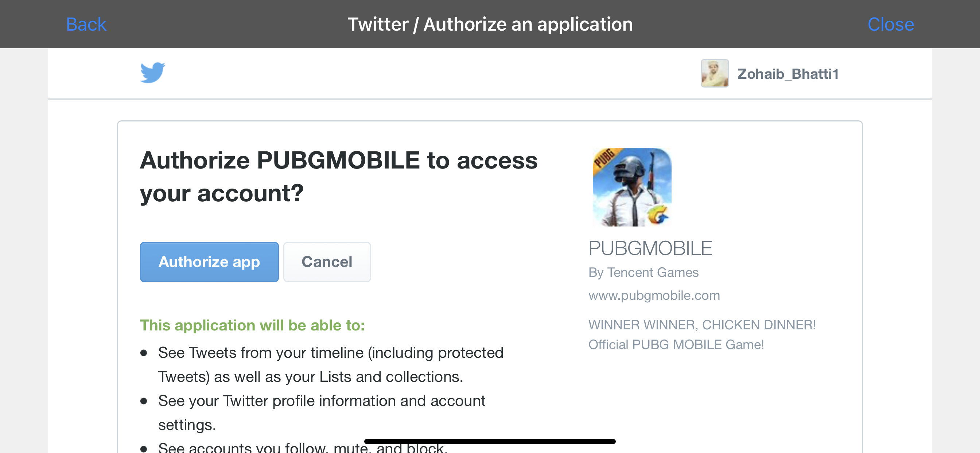Click the Back navigation control
Image resolution: width=980 pixels, height=453 pixels.
click(x=86, y=24)
